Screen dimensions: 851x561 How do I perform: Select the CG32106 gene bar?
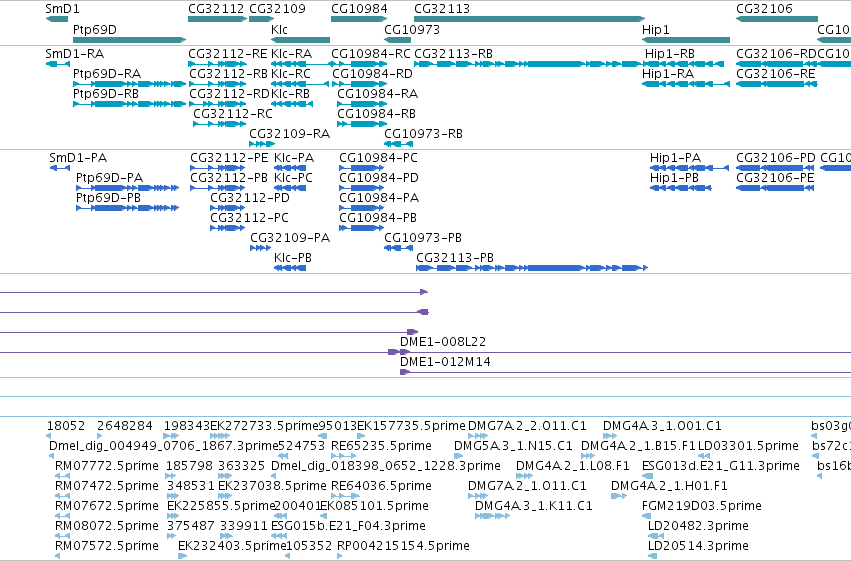[x=777, y=19]
